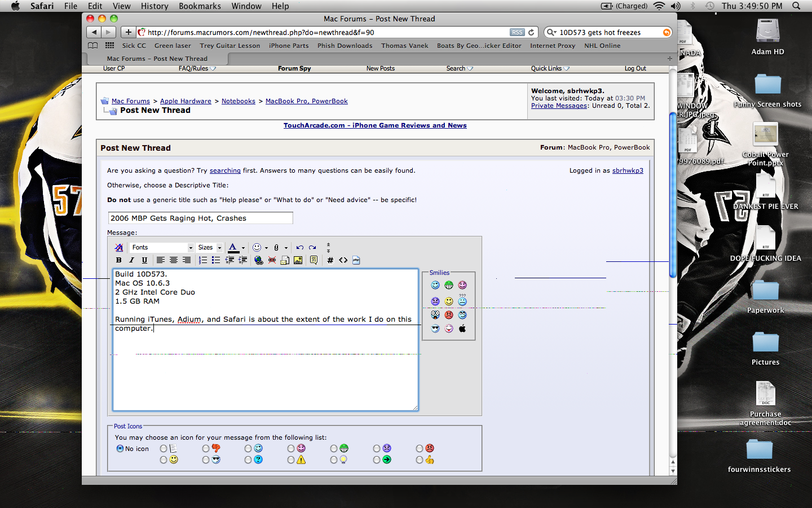Click the thread title input field
Image resolution: width=812 pixels, height=508 pixels.
pos(200,218)
